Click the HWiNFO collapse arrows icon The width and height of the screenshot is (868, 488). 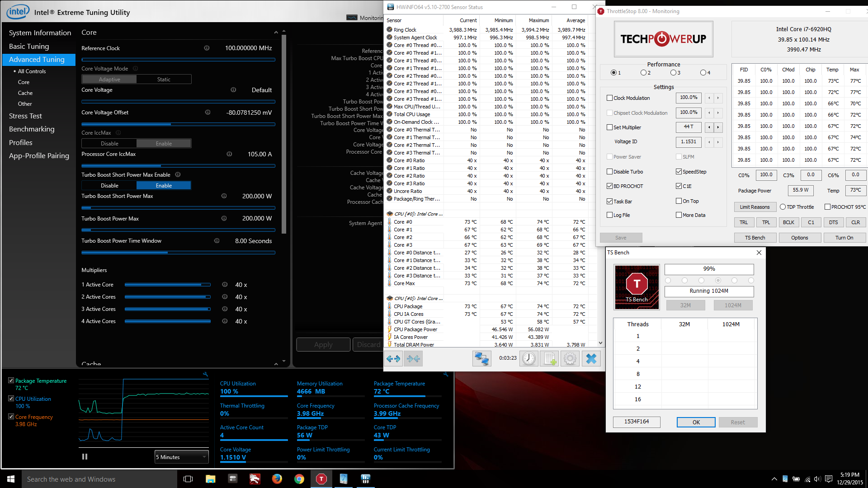coord(413,359)
